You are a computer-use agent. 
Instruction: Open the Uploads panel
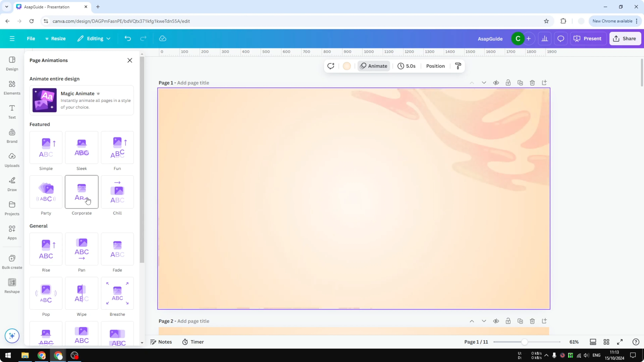tap(12, 160)
